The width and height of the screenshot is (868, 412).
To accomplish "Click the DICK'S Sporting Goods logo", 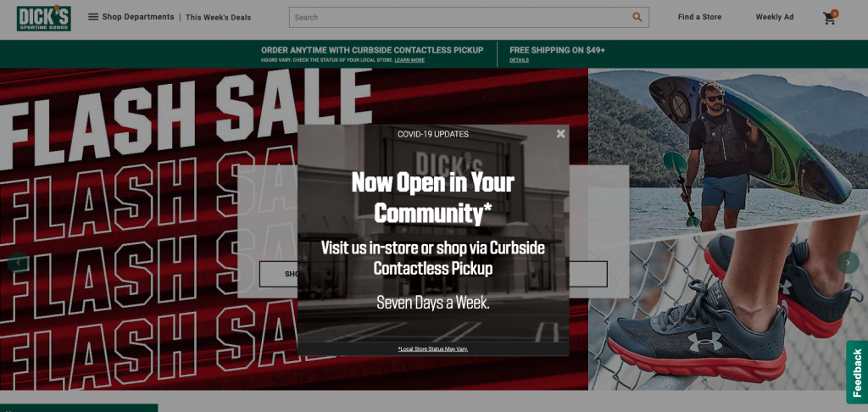I will [x=44, y=18].
